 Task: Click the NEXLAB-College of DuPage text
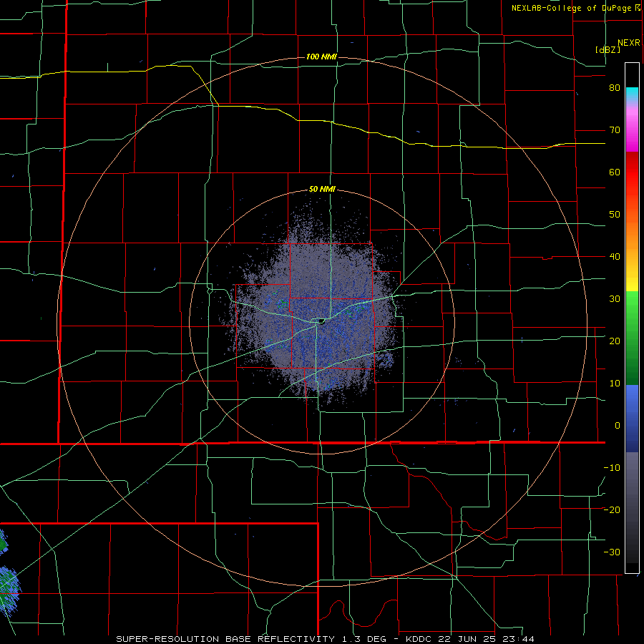point(572,8)
